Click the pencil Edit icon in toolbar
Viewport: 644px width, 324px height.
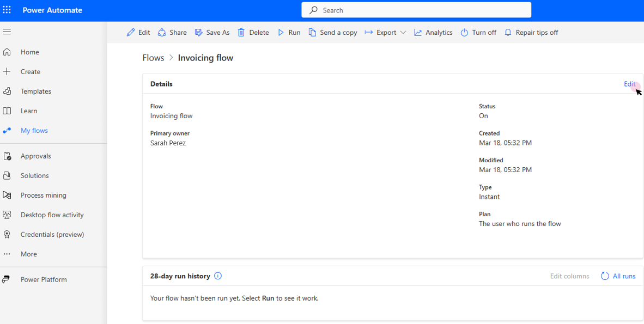(x=131, y=33)
